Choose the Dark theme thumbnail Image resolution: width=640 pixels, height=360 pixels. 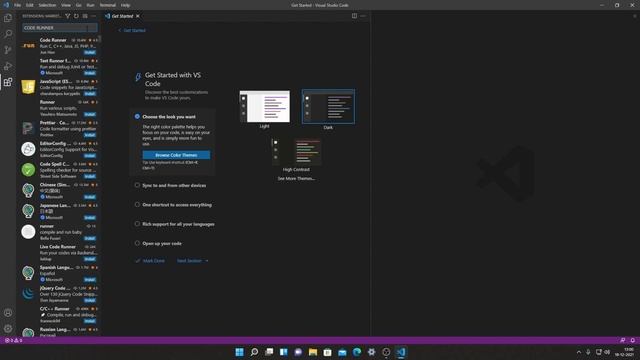[x=328, y=107]
